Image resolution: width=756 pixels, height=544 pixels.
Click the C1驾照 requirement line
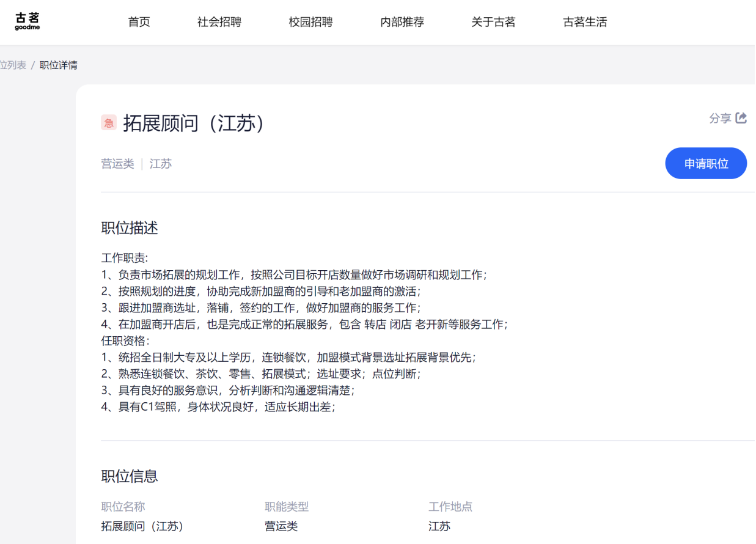point(218,406)
